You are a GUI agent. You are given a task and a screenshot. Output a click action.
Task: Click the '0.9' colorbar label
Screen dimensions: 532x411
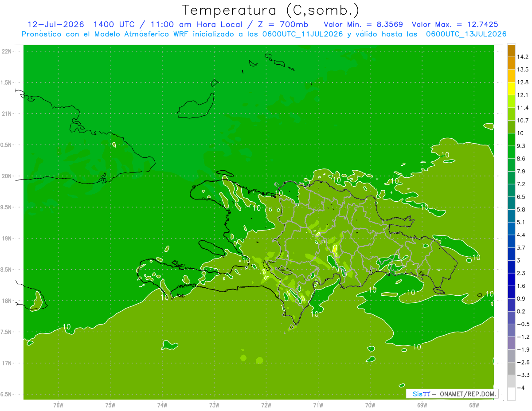522,299
